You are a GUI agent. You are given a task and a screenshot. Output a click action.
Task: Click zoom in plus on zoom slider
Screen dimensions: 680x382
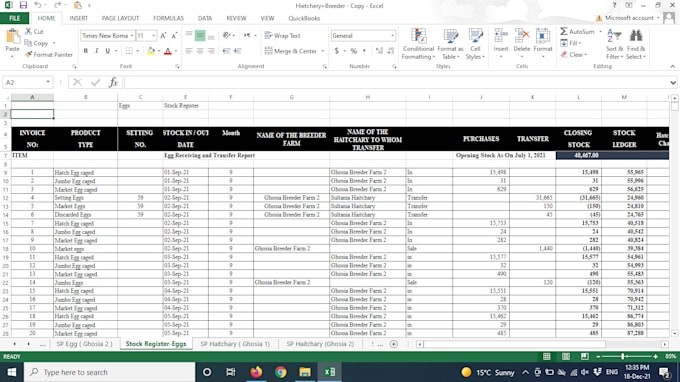(x=655, y=356)
